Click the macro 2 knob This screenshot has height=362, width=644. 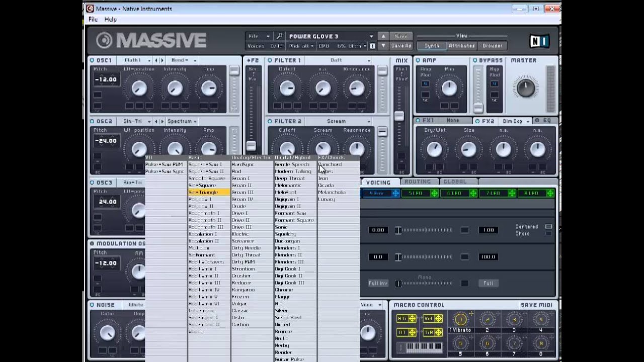pos(487,319)
